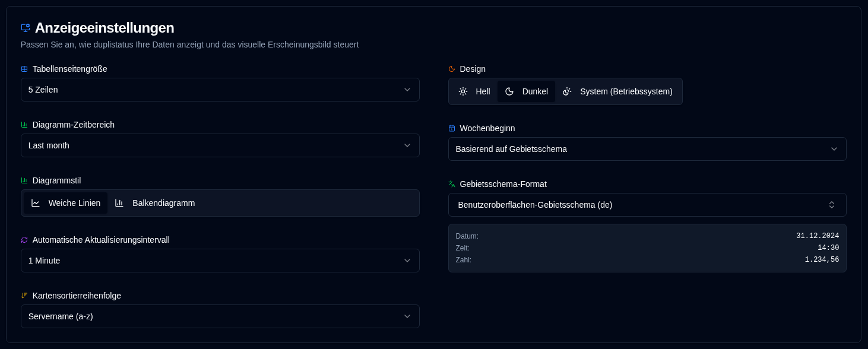868x349 pixels.
Task: Click the Zahl: label in preview
Action: (464, 260)
